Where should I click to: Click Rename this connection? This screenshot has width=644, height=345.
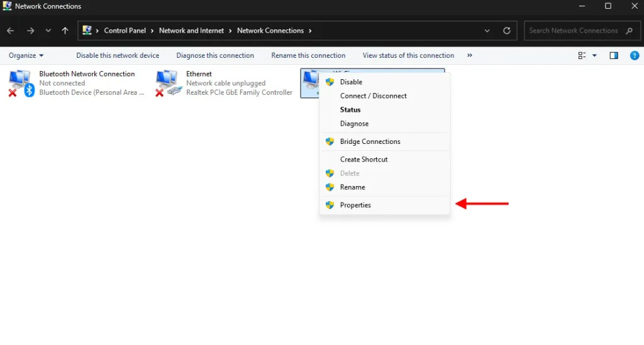(x=308, y=55)
